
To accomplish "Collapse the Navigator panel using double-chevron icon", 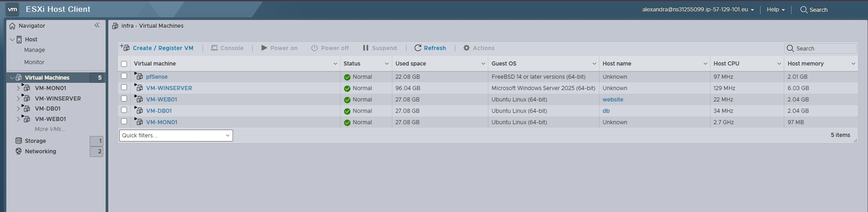I will click(97, 25).
